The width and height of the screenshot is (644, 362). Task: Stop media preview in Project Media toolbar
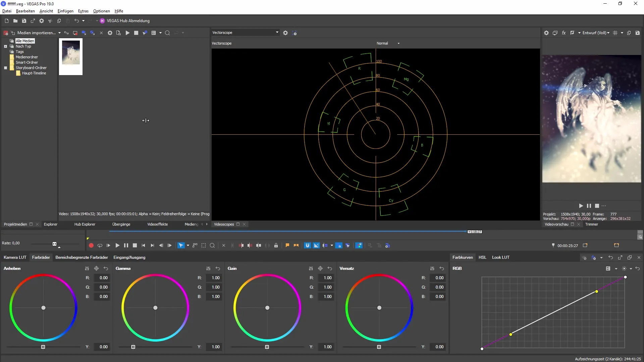coord(136,33)
